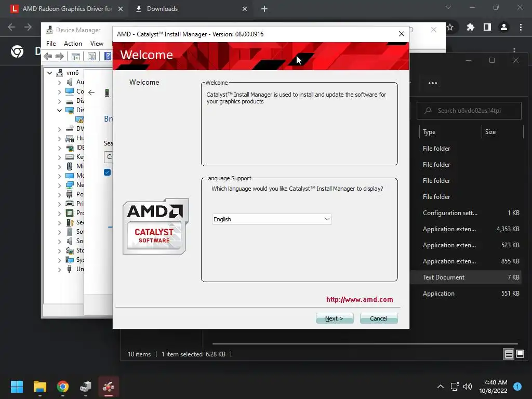The width and height of the screenshot is (532, 399).
Task: Click the vm6 computer icon
Action: (60, 73)
